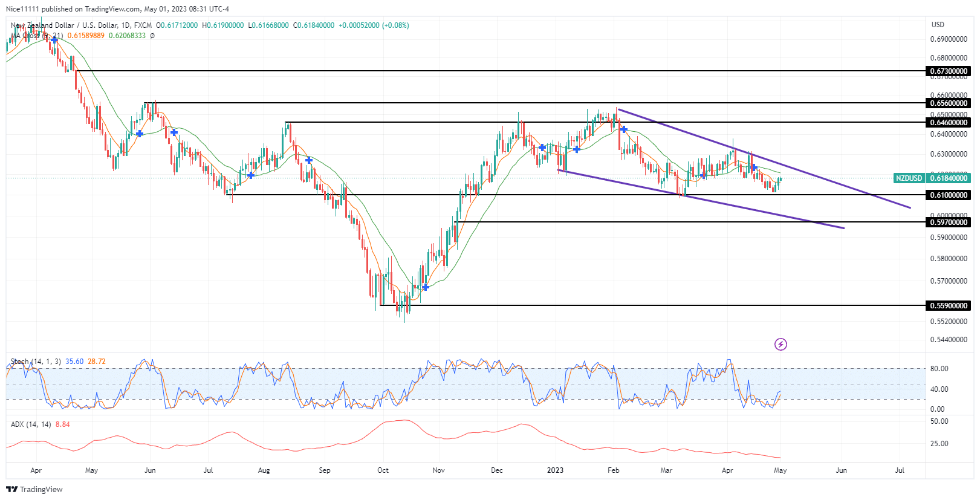Viewport: 980px width, 500px height.
Task: Click the 0.54400000 price axis tick
Action: coord(949,340)
